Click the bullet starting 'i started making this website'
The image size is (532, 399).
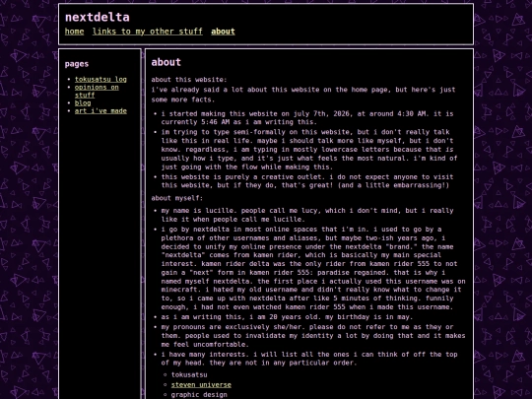pyautogui.click(x=307, y=118)
